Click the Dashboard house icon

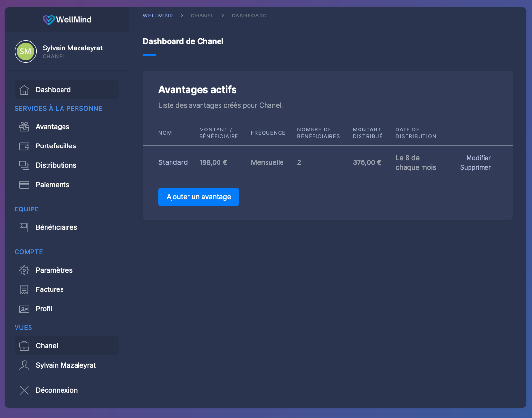point(24,90)
